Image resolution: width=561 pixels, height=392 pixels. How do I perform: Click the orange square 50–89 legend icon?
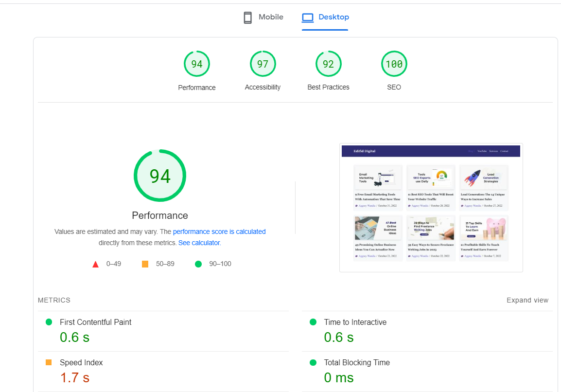coord(145,264)
